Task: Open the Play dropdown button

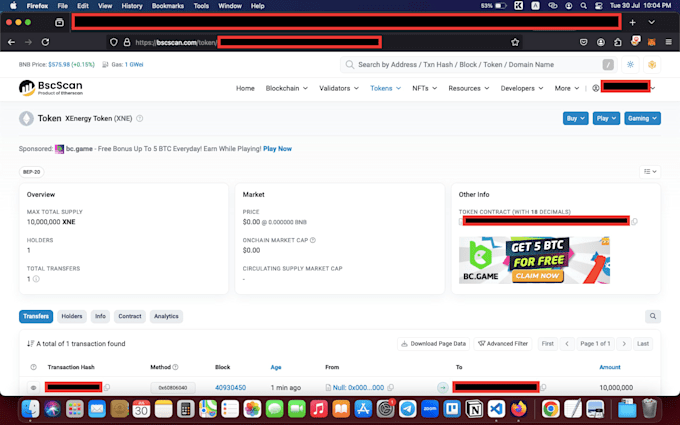Action: 606,118
